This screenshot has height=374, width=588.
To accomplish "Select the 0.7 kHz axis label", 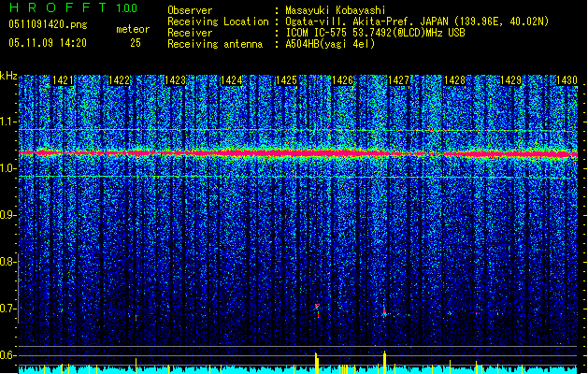I will (x=8, y=309).
